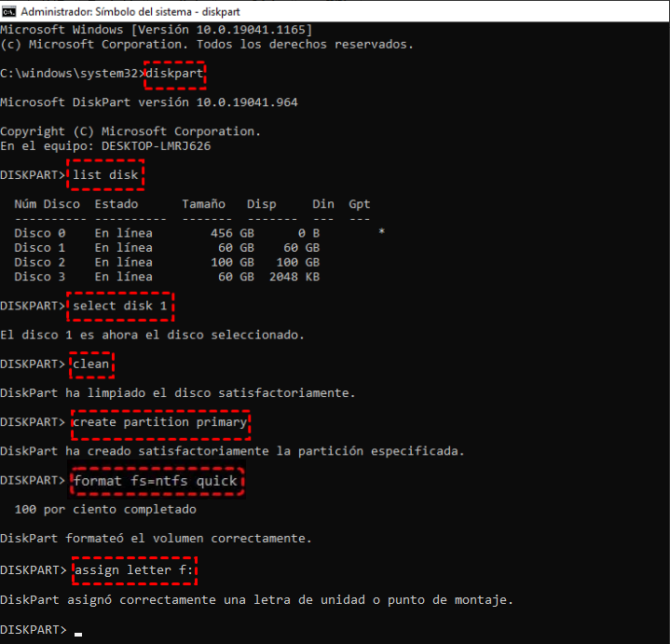Image resolution: width=670 pixels, height=644 pixels.
Task: Click the 'list disk' command
Action: tap(105, 175)
